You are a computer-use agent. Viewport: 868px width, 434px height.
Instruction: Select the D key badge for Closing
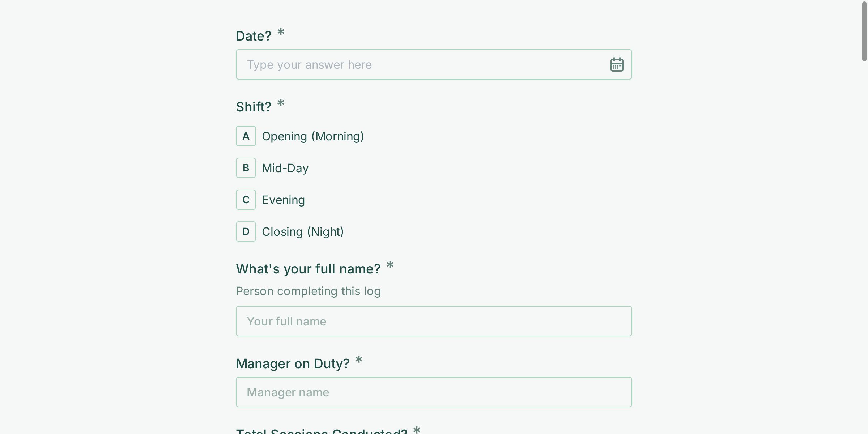(x=246, y=231)
